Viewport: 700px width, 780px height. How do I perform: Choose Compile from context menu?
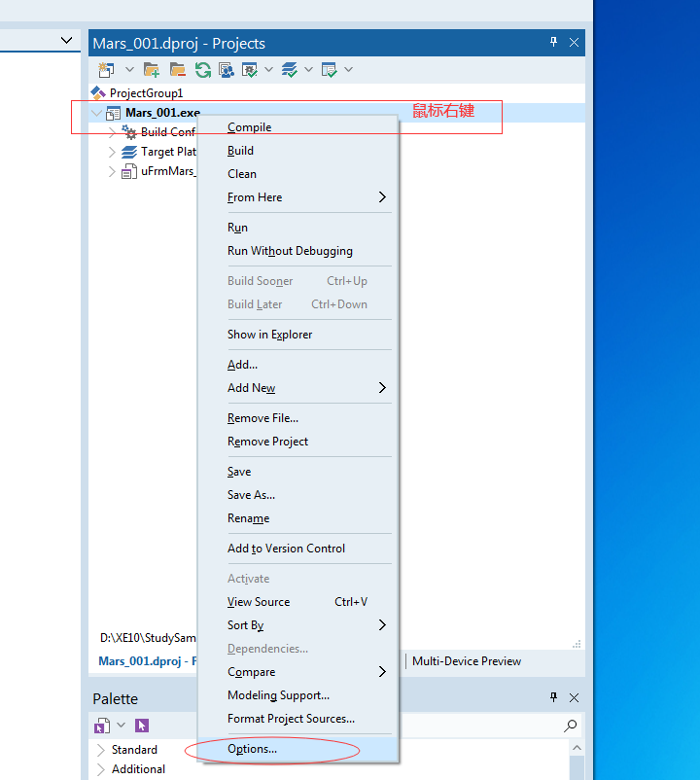pyautogui.click(x=298, y=127)
